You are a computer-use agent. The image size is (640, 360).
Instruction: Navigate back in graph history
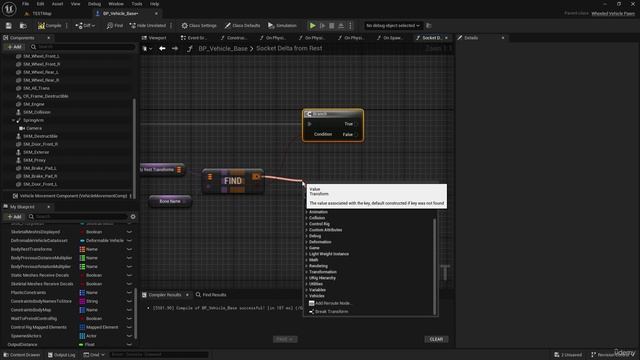(x=162, y=49)
